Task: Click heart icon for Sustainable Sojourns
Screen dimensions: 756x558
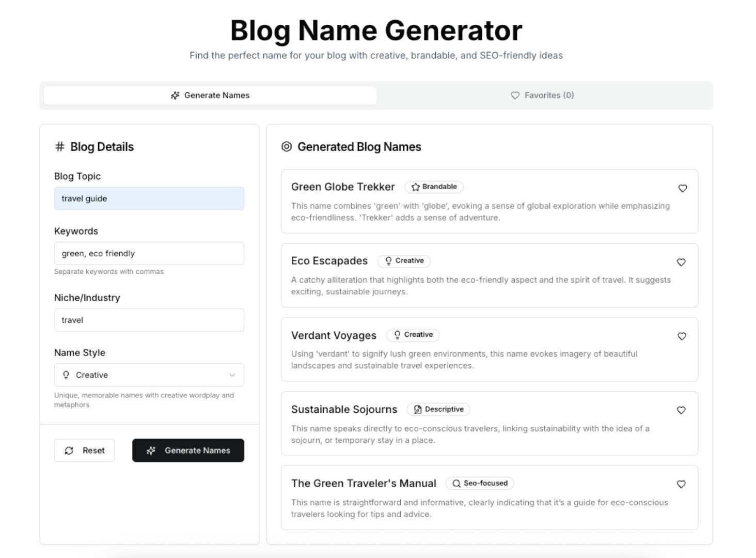Action: click(x=681, y=410)
